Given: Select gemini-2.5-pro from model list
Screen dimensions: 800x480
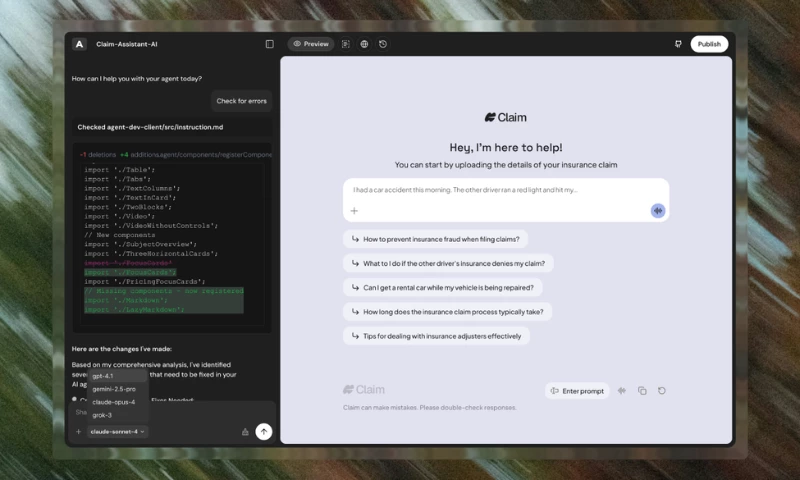Looking at the screenshot, I should [117, 389].
